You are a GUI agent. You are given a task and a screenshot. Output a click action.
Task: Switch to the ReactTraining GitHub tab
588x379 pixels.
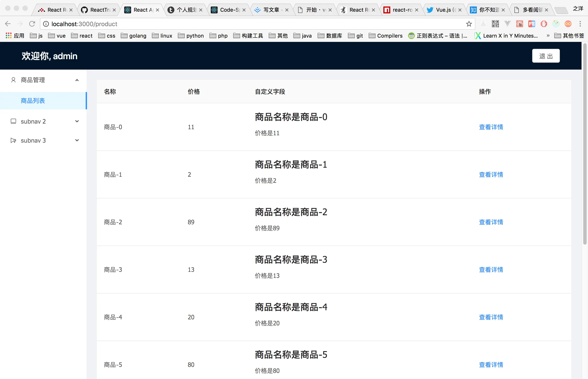tap(98, 10)
